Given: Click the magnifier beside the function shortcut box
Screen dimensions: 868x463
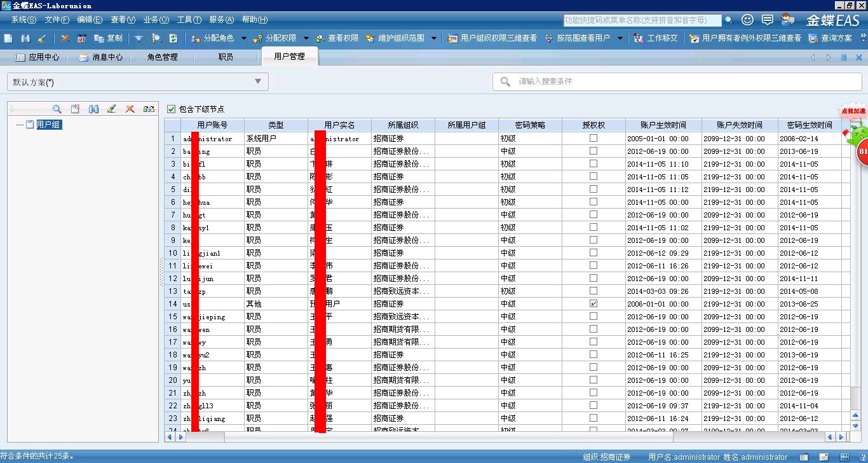Looking at the screenshot, I should (x=729, y=20).
